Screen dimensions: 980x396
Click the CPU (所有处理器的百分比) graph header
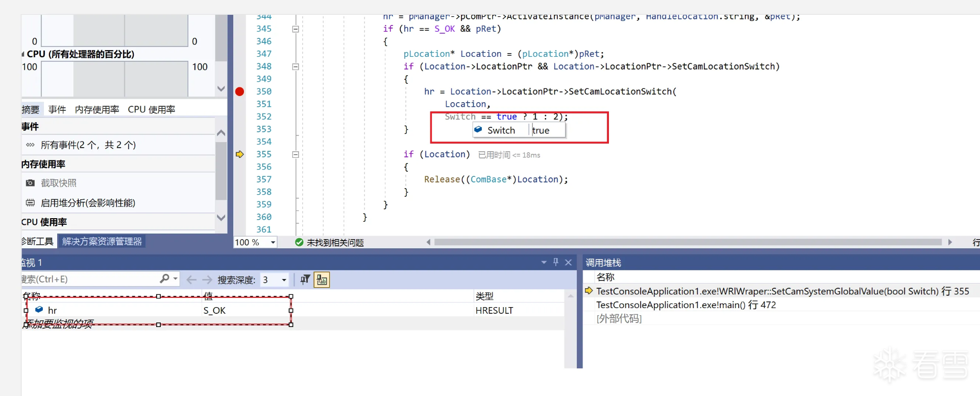[x=81, y=54]
